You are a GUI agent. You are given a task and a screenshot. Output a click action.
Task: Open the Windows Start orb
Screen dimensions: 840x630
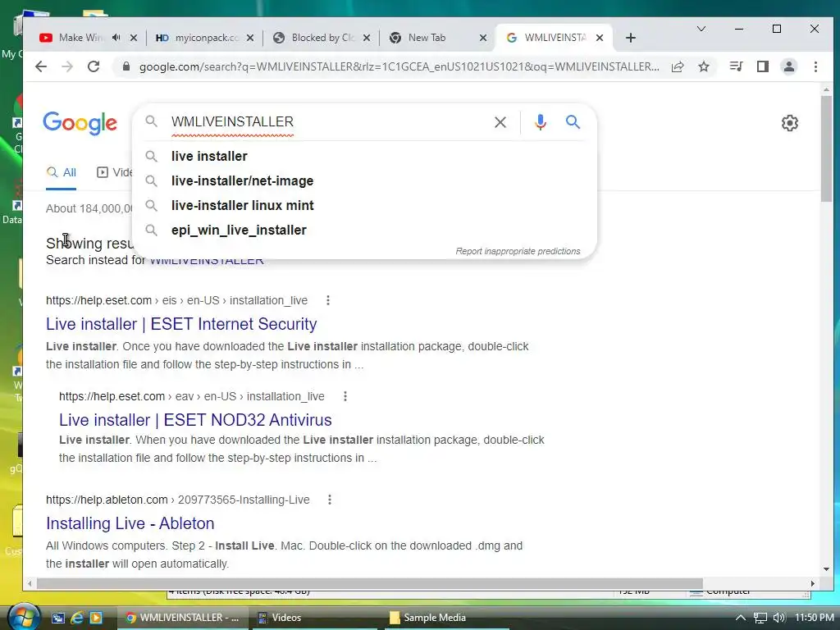[x=24, y=617]
